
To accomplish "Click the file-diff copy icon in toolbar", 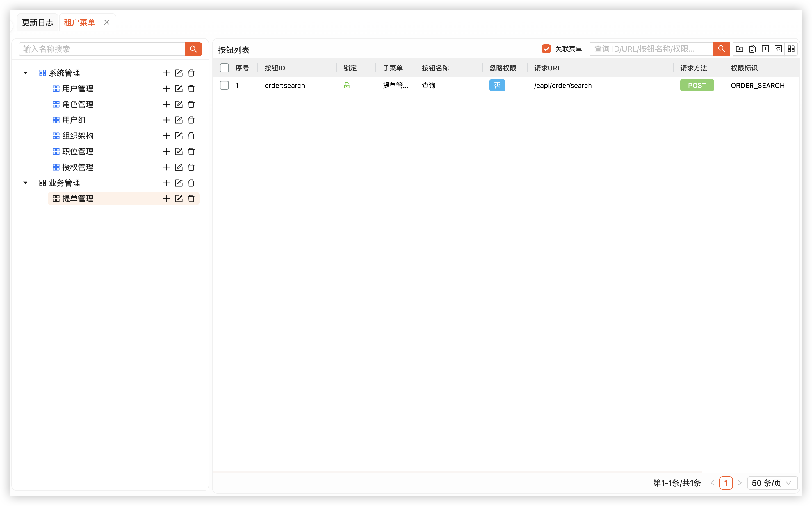I will [x=752, y=49].
